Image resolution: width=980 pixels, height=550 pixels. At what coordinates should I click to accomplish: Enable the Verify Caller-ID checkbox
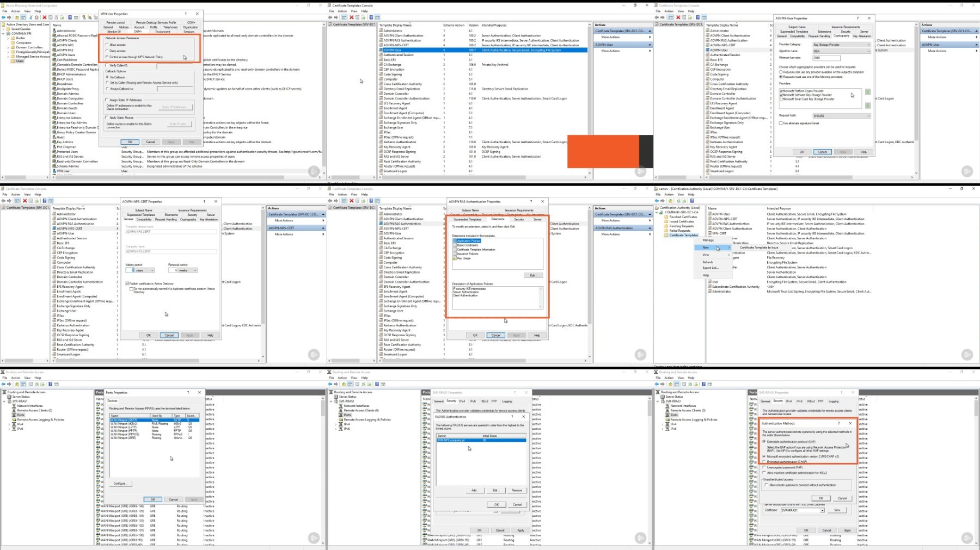coord(107,65)
